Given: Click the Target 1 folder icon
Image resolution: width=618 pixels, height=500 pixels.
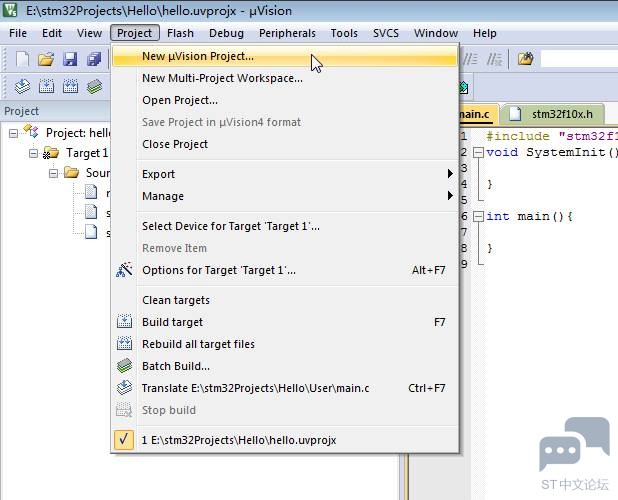Looking at the screenshot, I should pos(51,153).
